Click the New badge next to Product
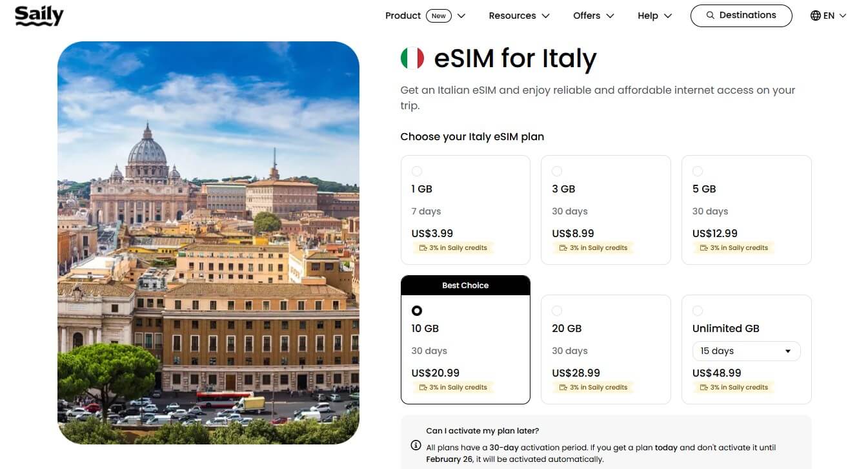The height and width of the screenshot is (469, 868). pos(439,15)
